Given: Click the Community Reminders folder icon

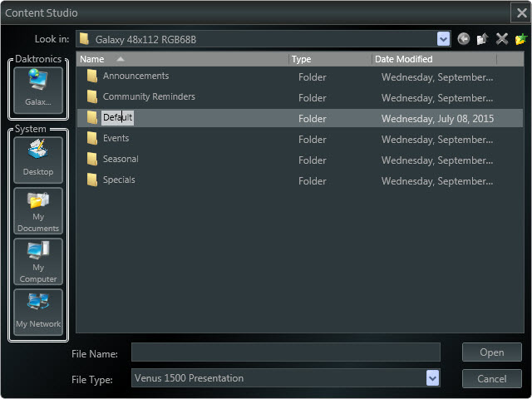Looking at the screenshot, I should (92, 96).
